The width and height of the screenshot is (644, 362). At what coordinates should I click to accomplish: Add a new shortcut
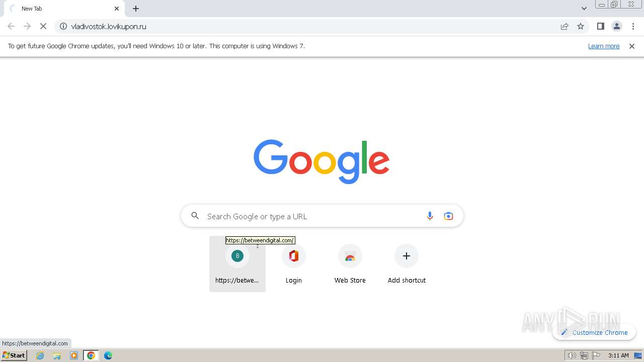click(x=407, y=264)
